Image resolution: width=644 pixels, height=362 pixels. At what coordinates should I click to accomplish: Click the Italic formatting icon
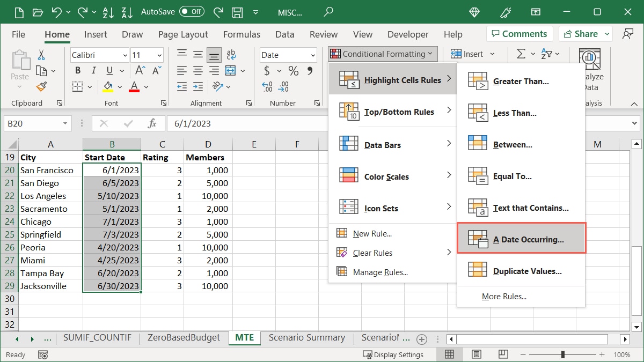coord(93,71)
